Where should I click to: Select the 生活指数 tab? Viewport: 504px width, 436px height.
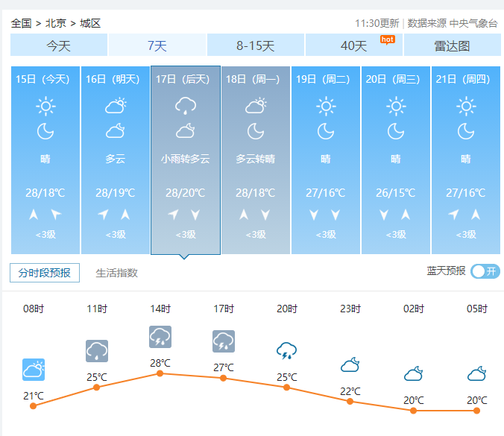pos(117,273)
